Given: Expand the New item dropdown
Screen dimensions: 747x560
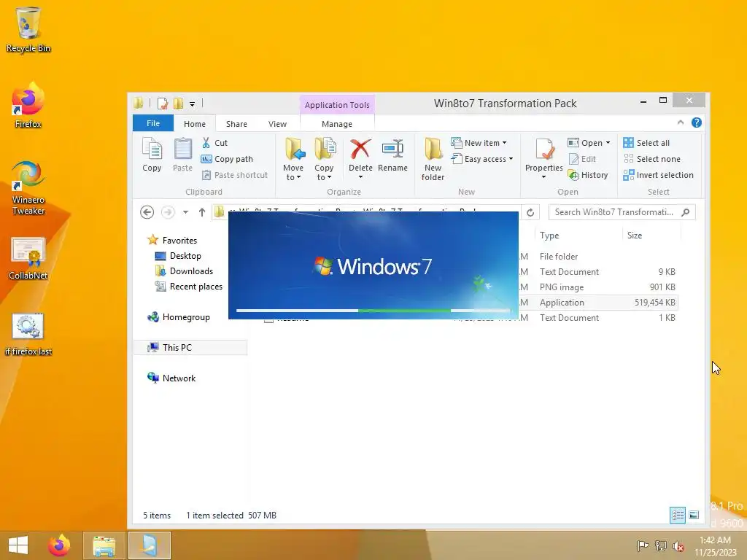Looking at the screenshot, I should coord(505,143).
